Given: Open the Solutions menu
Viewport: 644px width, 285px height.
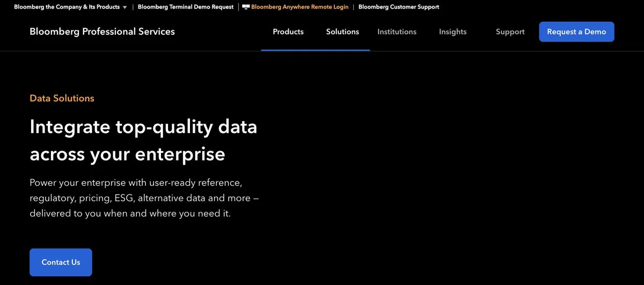Looking at the screenshot, I should (x=342, y=32).
